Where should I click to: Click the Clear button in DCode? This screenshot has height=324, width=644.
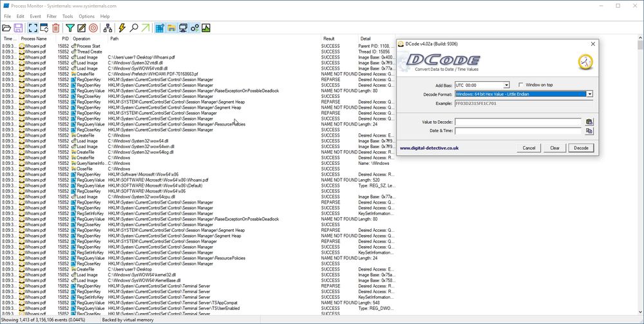[x=555, y=148]
